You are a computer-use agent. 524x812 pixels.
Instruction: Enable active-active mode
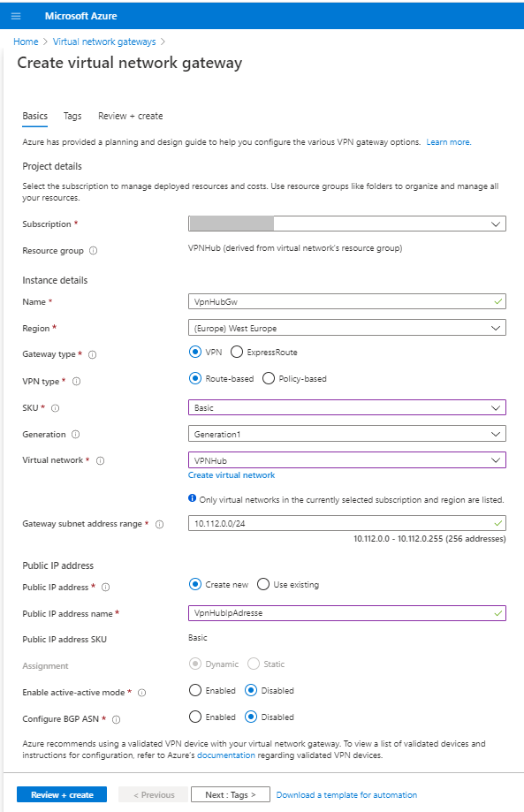pos(195,690)
